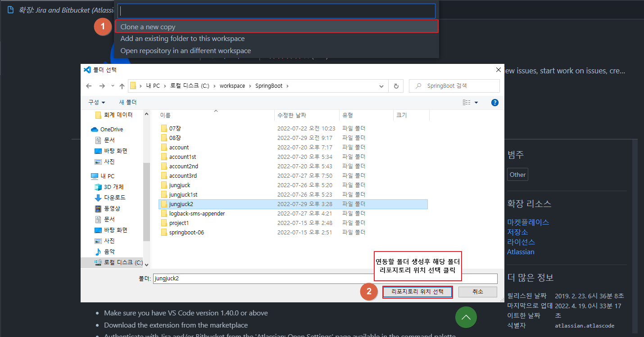Open the '구성' organize menu
Viewport: 644px width, 337px height.
(x=96, y=103)
